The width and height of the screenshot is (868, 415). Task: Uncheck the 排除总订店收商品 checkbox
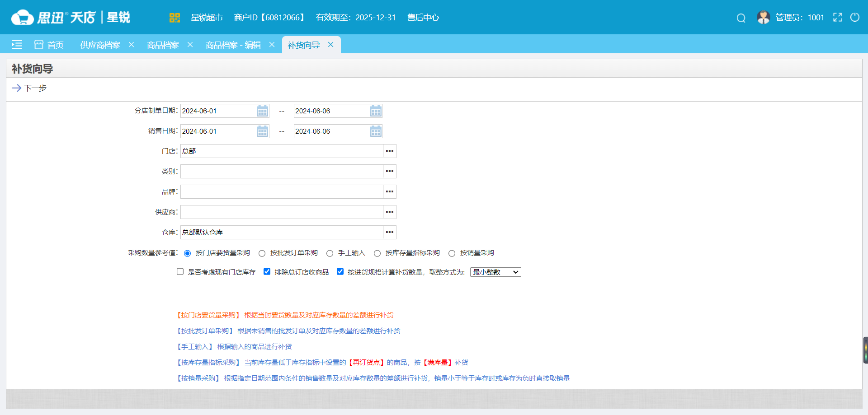point(267,271)
